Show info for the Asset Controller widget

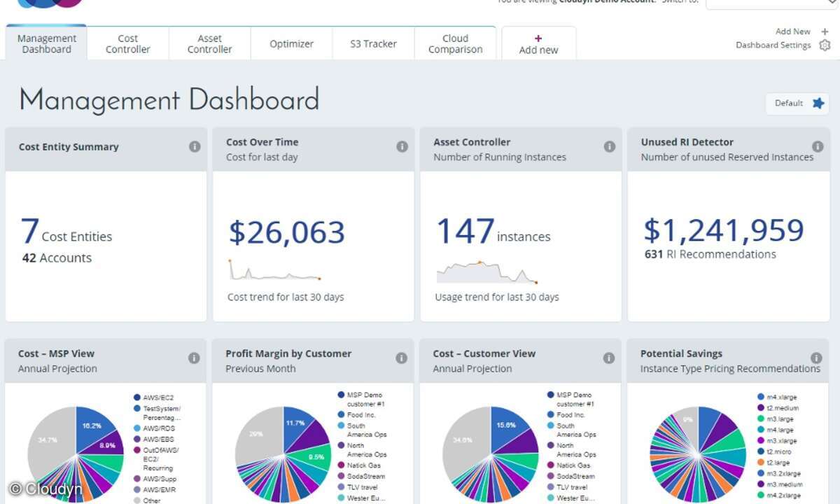click(610, 146)
